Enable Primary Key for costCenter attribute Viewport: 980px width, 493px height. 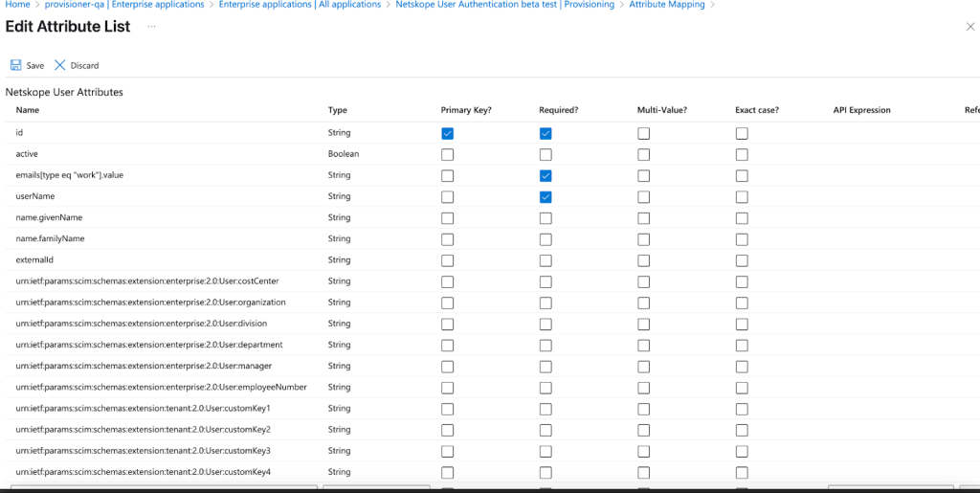tap(447, 281)
